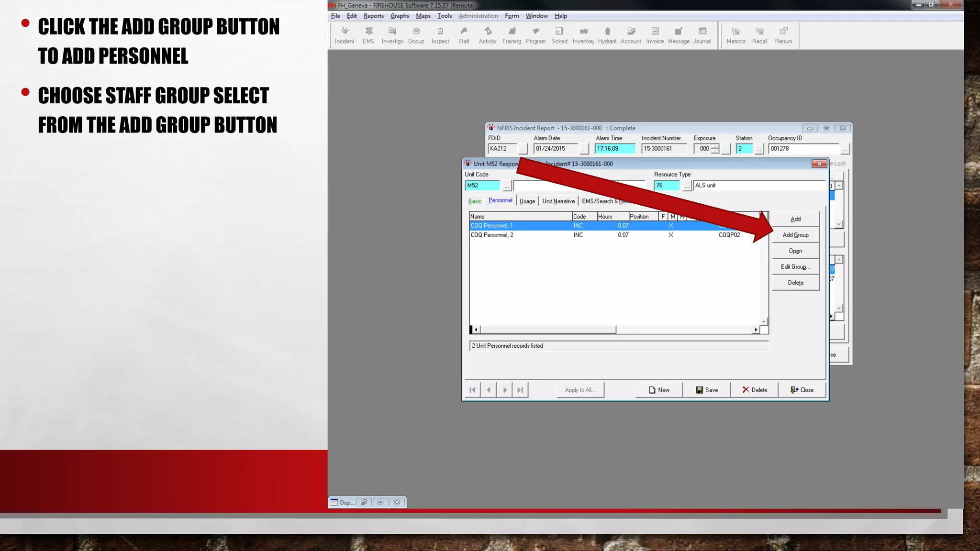
Task: Adjust the Exposure spinner arrows
Action: (x=715, y=149)
